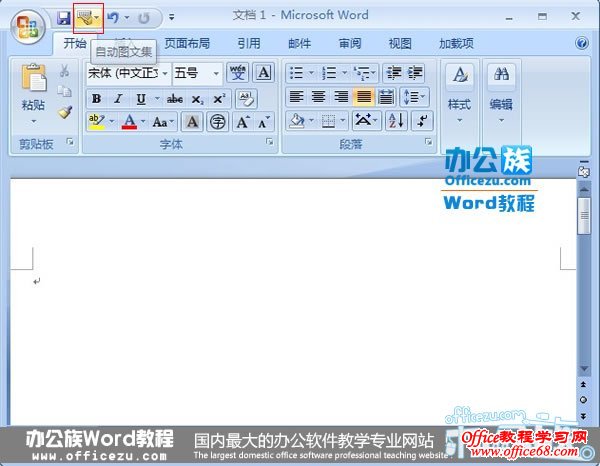This screenshot has height=466, width=600.
Task: Apply Character Border to text
Action: pyautogui.click(x=264, y=72)
